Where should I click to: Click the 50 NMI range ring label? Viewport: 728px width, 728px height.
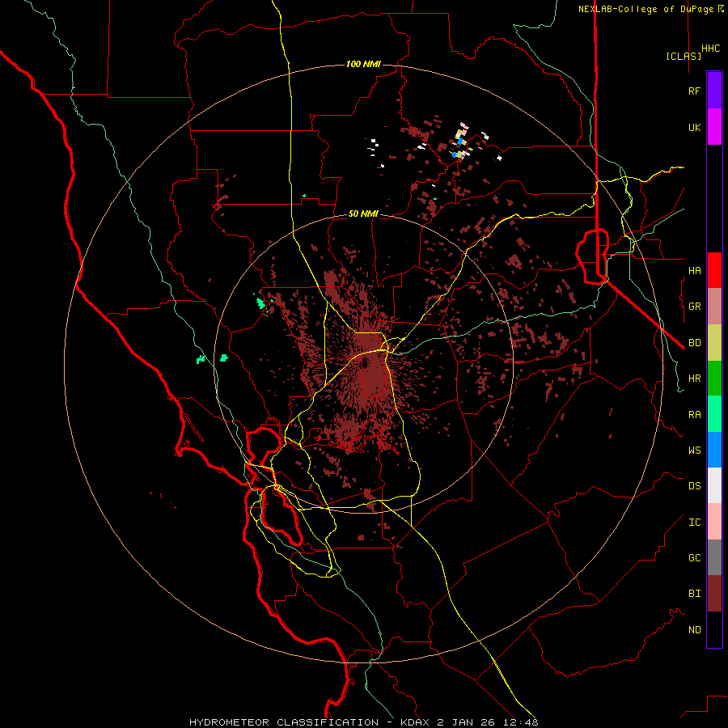click(363, 214)
